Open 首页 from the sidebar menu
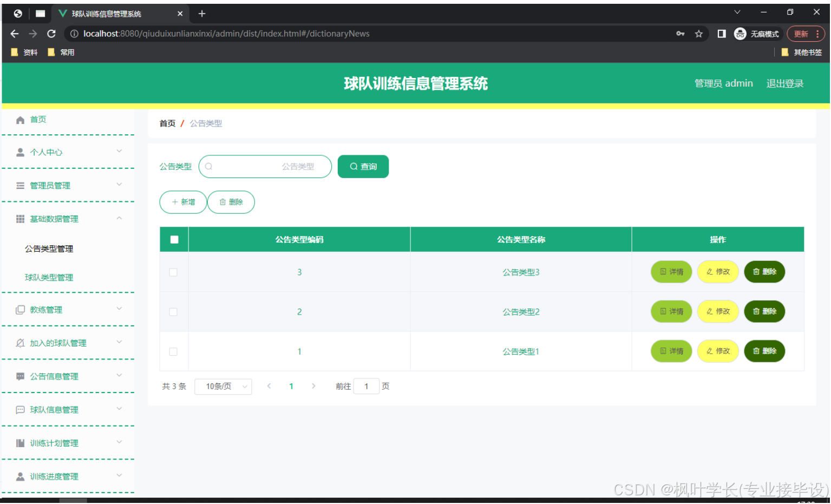831x504 pixels. click(x=38, y=120)
